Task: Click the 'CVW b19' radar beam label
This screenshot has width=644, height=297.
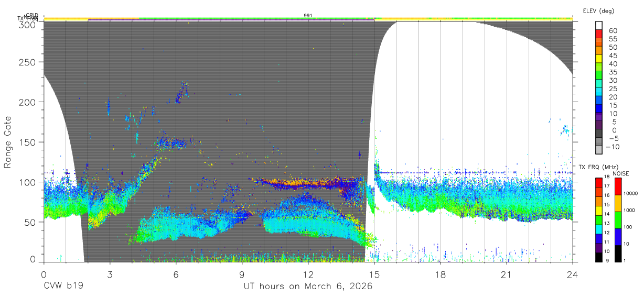Action: pos(63,287)
